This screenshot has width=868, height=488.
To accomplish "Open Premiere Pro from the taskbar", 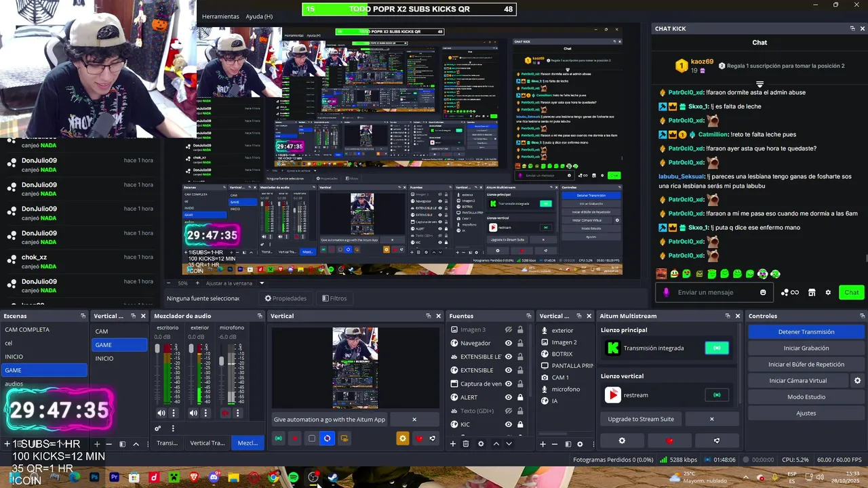I will tap(114, 477).
